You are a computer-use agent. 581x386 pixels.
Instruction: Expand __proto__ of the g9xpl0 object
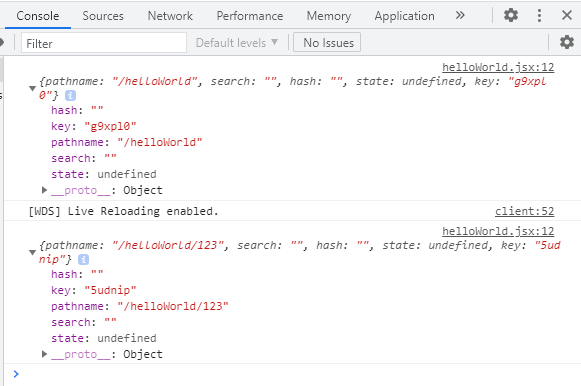[44, 190]
